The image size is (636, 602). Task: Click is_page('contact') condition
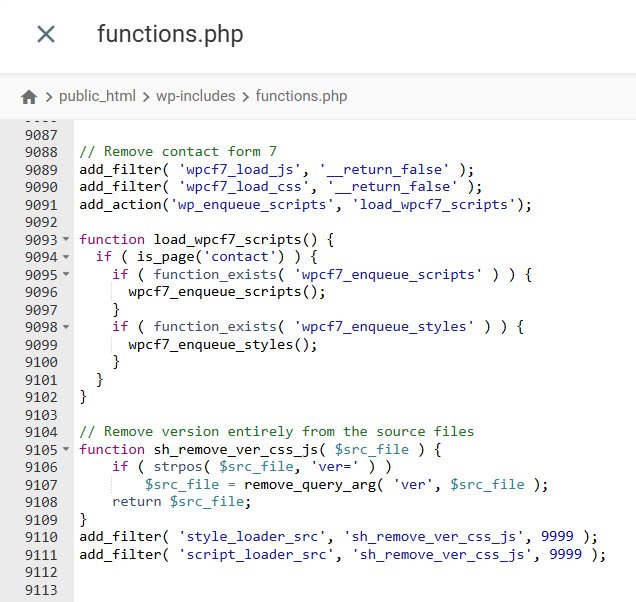(211, 257)
